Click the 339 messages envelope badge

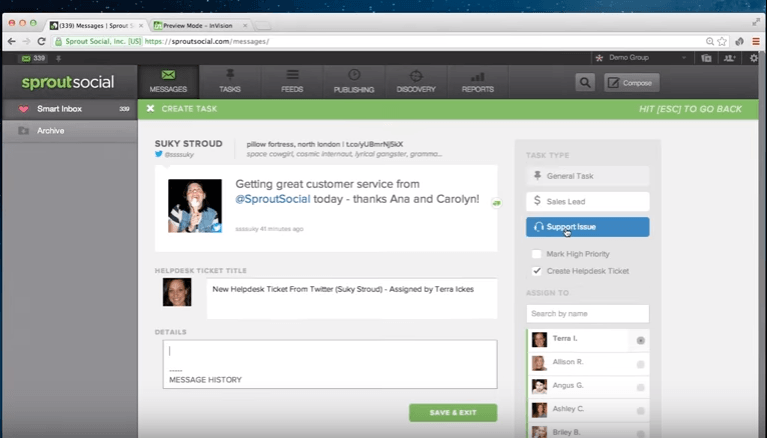[x=33, y=58]
